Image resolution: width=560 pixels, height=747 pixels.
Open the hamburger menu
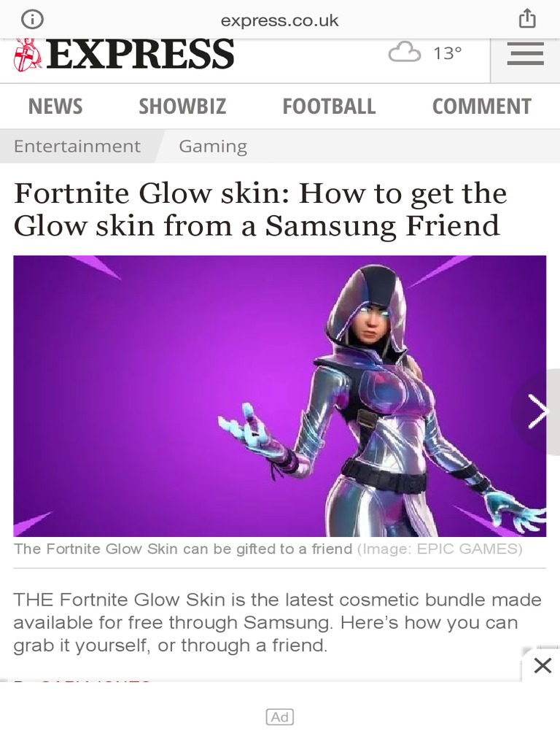click(x=525, y=53)
